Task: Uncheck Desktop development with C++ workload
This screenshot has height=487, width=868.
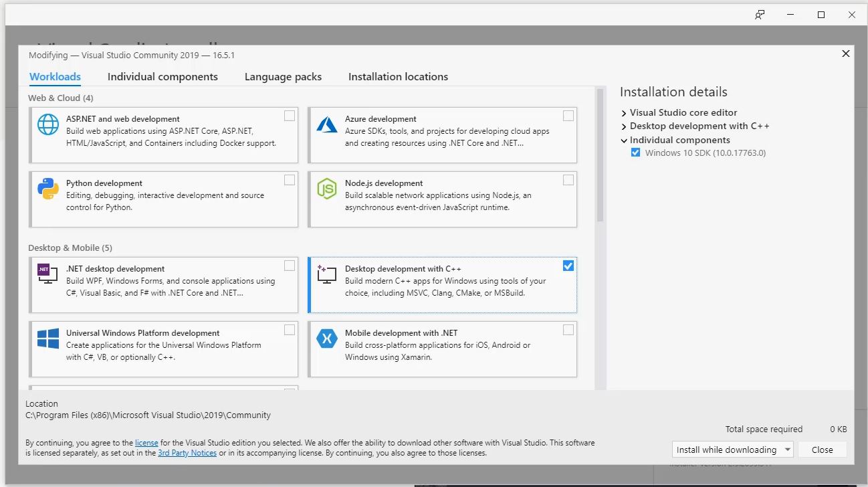Action: [568, 266]
